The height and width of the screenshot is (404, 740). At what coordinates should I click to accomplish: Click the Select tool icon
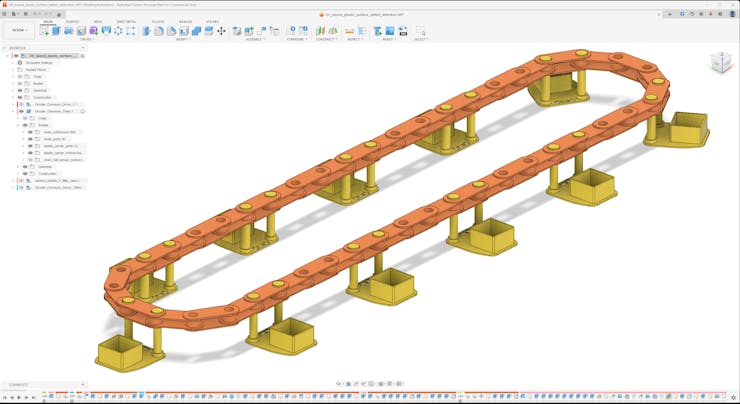pyautogui.click(x=420, y=31)
